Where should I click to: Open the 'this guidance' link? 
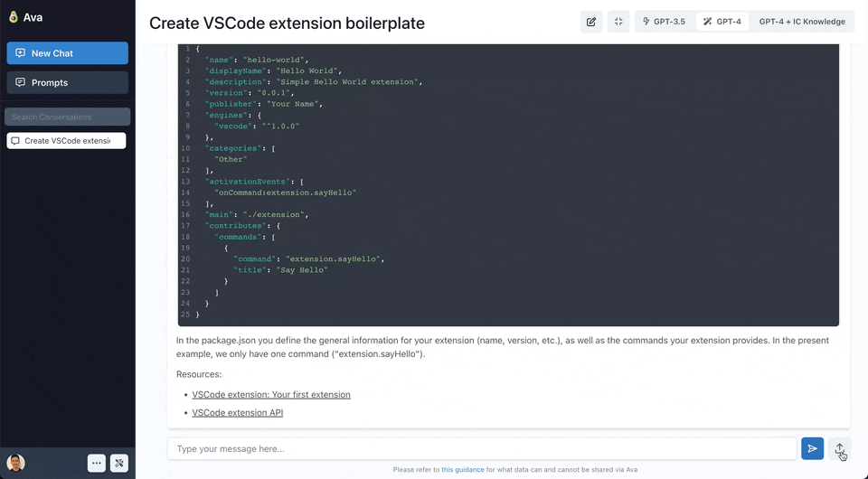[x=463, y=470]
